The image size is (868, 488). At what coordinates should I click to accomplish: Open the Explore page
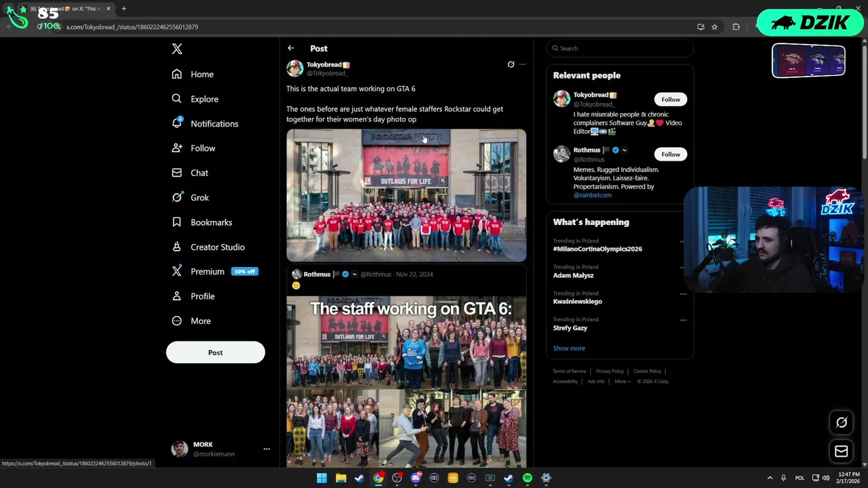(x=195, y=99)
